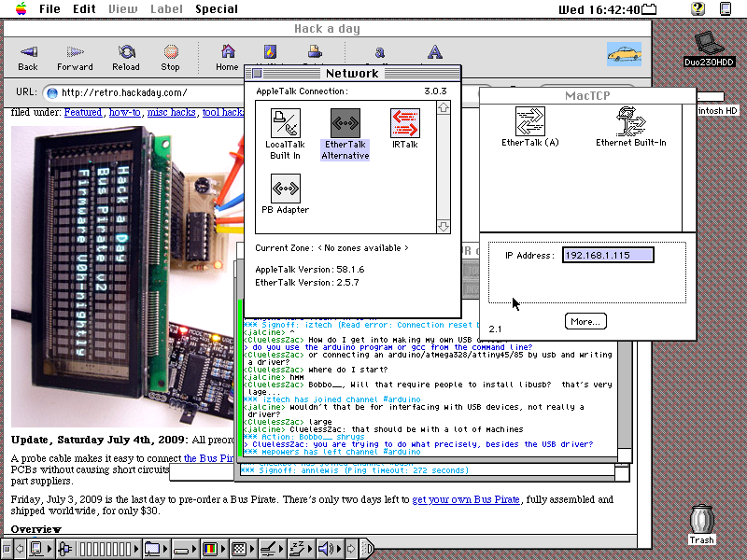Click the small 'a' smaller-text icon

(379, 52)
